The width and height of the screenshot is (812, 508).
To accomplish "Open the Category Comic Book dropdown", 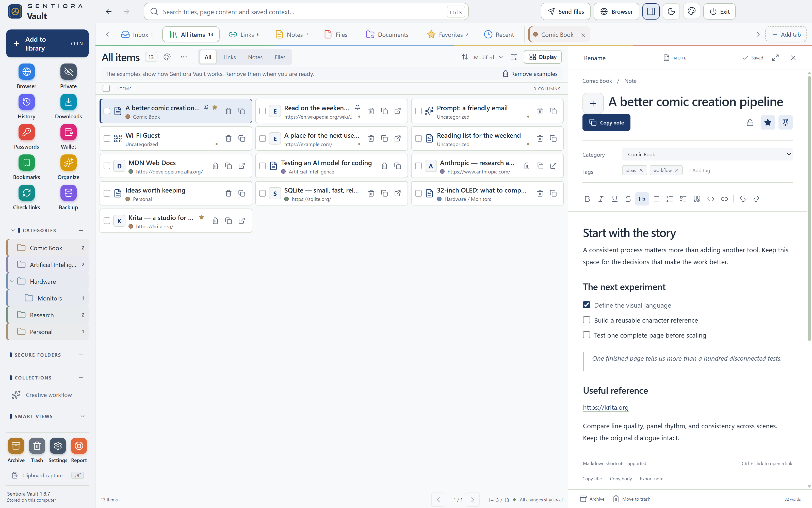I will coord(707,154).
